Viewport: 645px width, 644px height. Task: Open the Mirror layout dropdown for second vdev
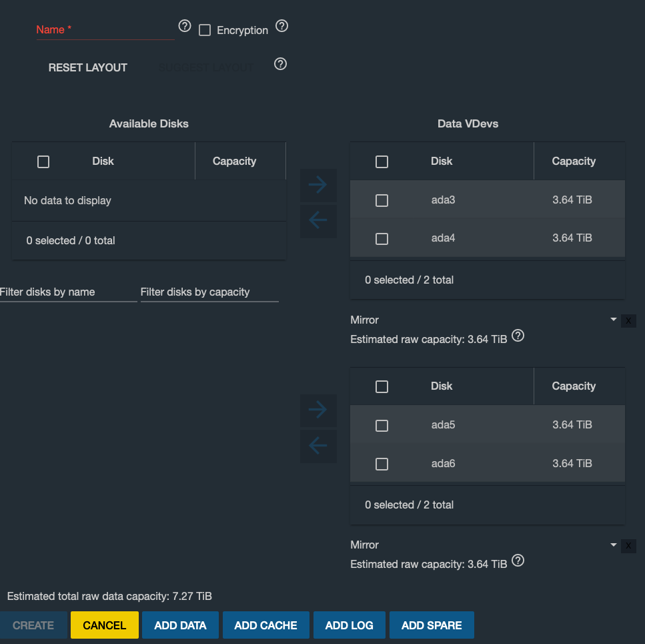[484, 545]
